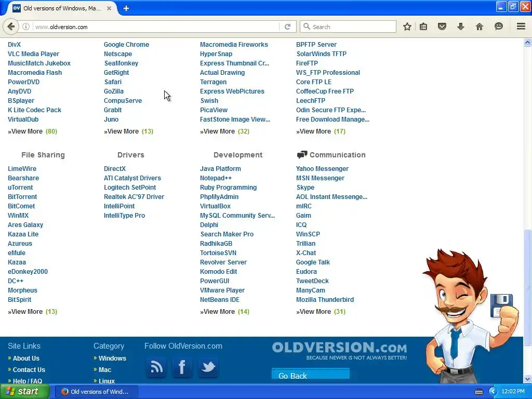Click the search magnifier icon
This screenshot has width=532, height=399.
[307, 26]
